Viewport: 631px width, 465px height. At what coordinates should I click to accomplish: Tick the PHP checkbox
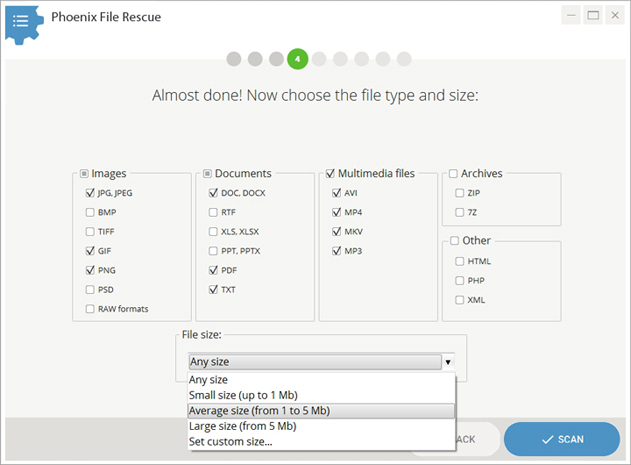(x=460, y=281)
